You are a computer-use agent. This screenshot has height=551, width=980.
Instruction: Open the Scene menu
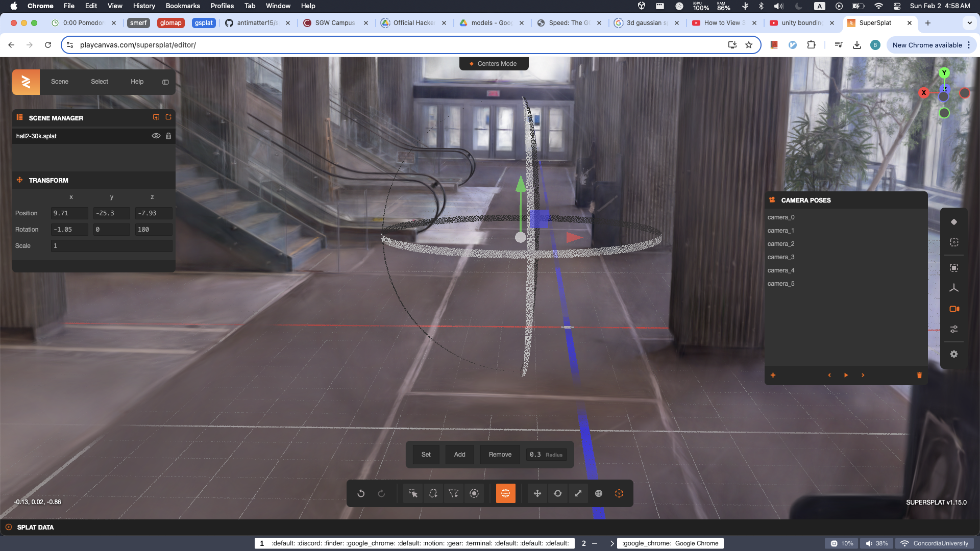59,82
